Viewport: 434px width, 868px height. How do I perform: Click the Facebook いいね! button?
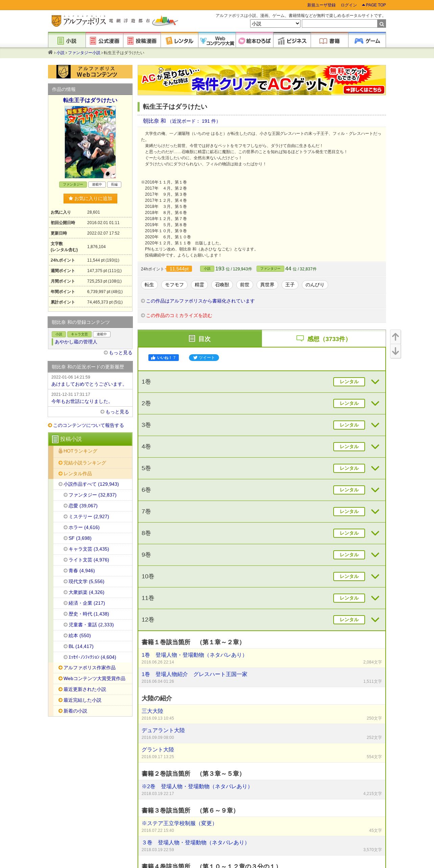(164, 358)
